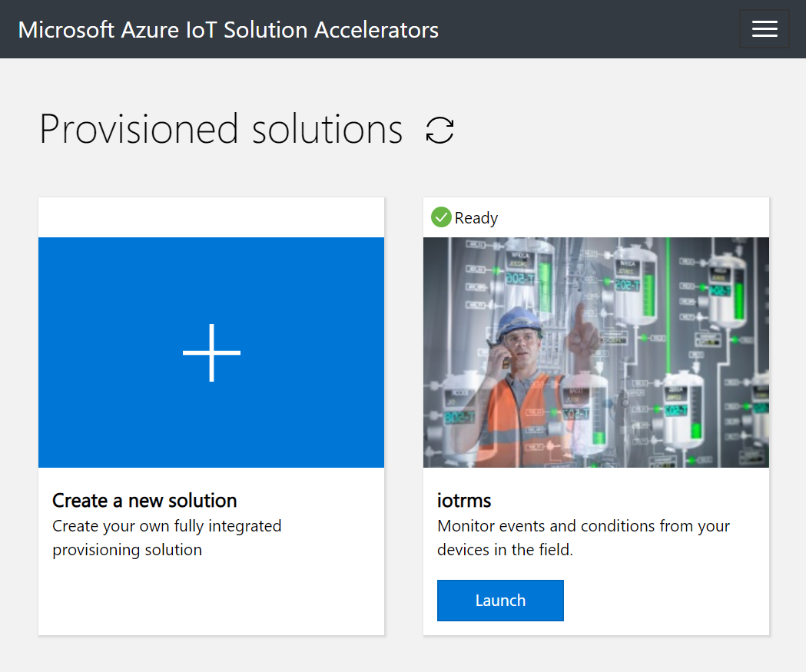Select the iotrms solution title
806x672 pixels.
pyautogui.click(x=463, y=501)
